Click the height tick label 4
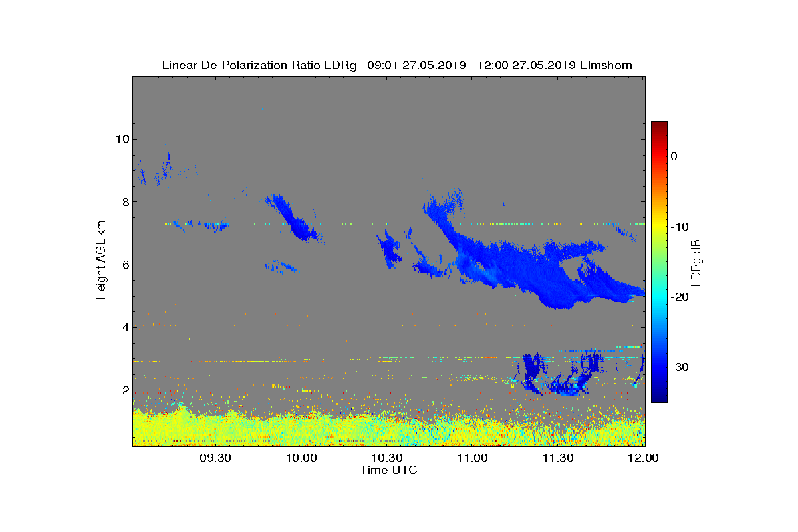The height and width of the screenshot is (532, 798). click(x=125, y=327)
